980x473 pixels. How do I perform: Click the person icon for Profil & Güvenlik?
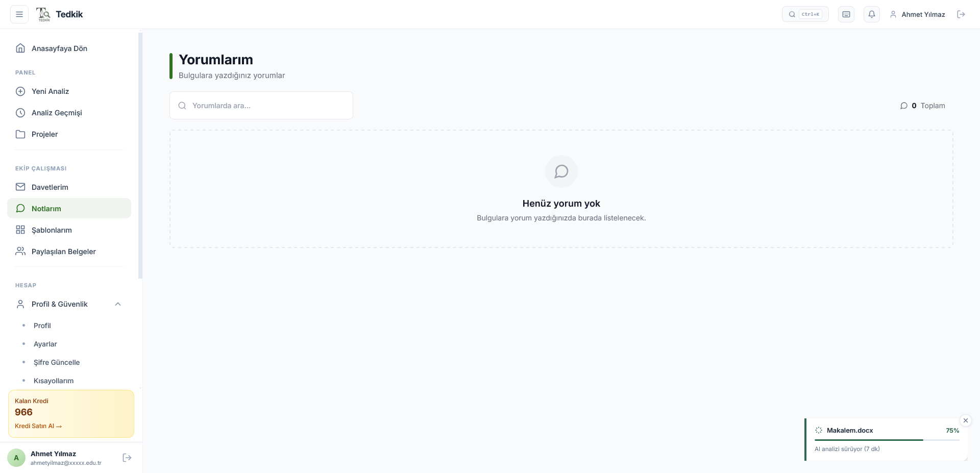[20, 304]
